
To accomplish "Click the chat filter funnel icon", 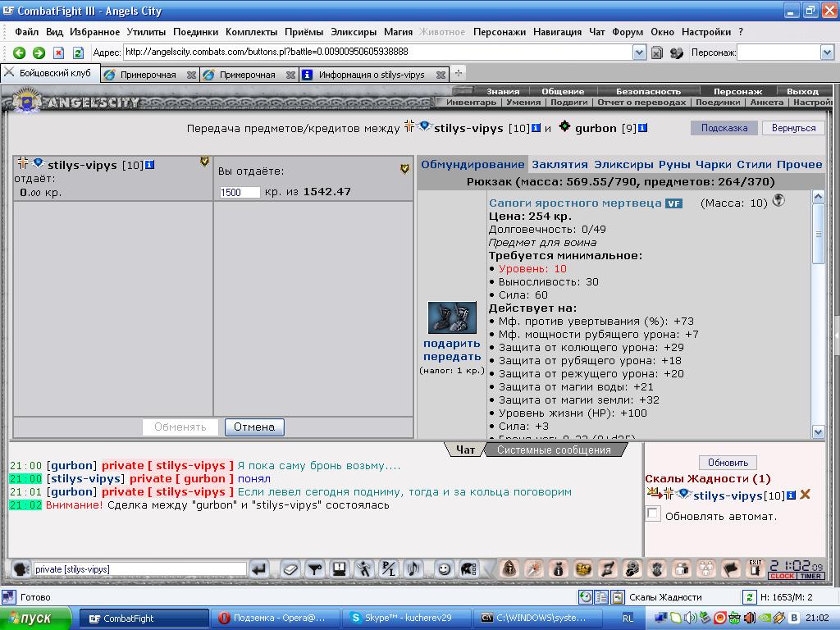I will pos(315,569).
